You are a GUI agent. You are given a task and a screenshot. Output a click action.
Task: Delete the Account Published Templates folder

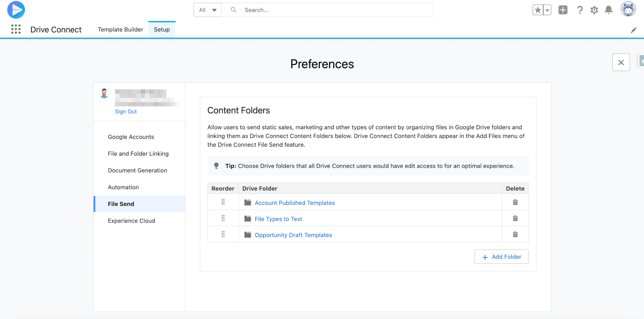pyautogui.click(x=515, y=202)
